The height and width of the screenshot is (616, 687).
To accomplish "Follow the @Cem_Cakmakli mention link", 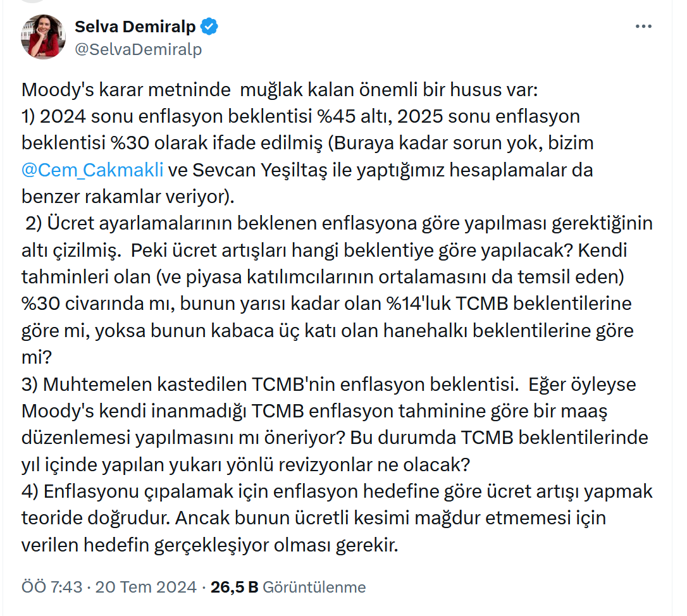I will [92, 170].
